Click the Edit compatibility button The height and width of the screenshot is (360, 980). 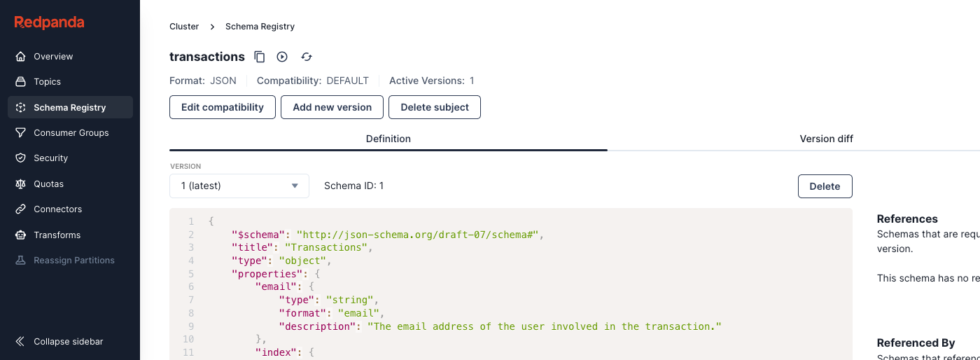point(223,107)
